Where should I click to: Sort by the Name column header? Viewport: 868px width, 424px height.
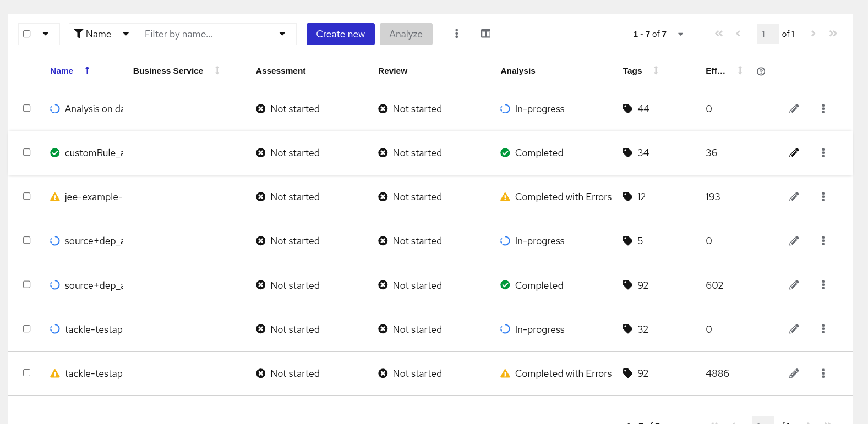[x=62, y=71]
